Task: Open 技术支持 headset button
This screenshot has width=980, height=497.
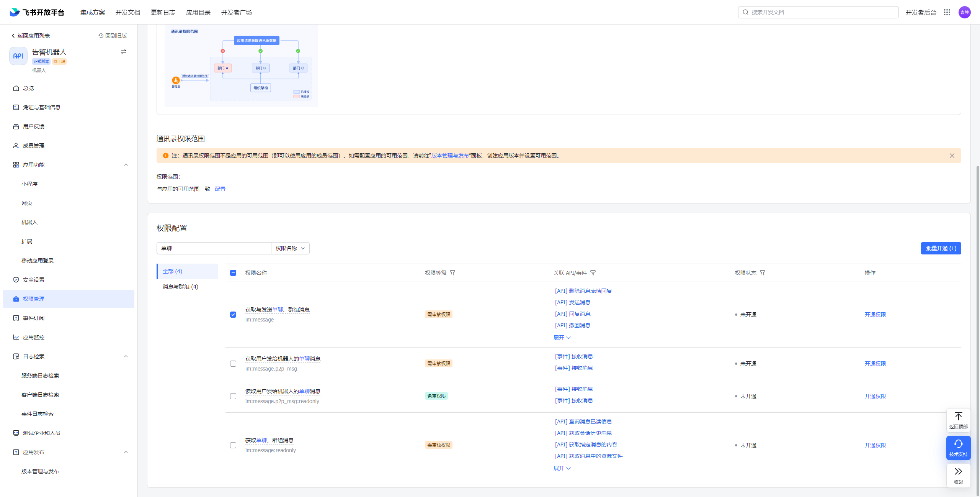Action: (x=959, y=448)
